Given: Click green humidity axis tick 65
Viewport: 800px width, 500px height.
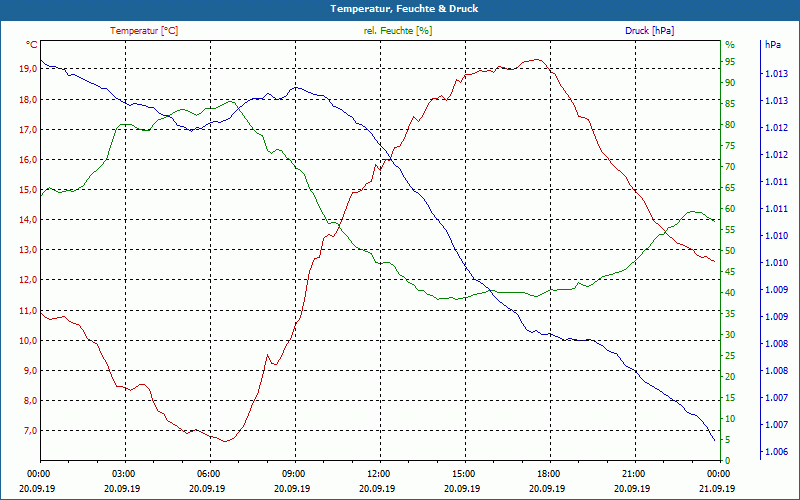Looking at the screenshot, I should point(730,188).
